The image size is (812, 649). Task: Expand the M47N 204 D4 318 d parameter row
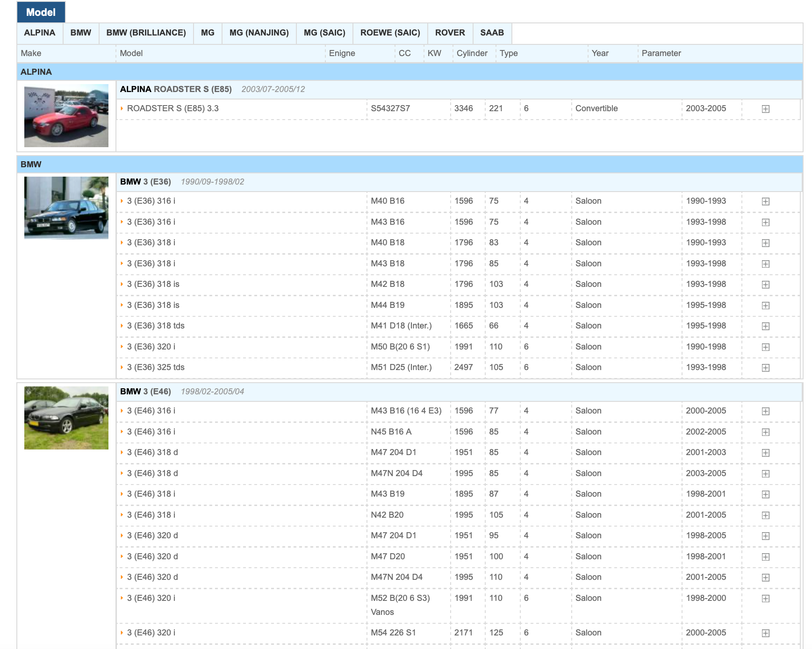coord(765,474)
